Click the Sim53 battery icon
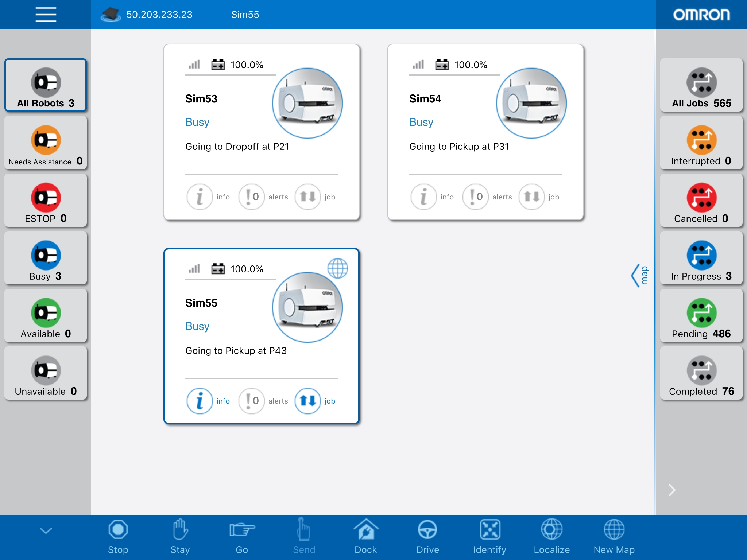 (x=218, y=65)
